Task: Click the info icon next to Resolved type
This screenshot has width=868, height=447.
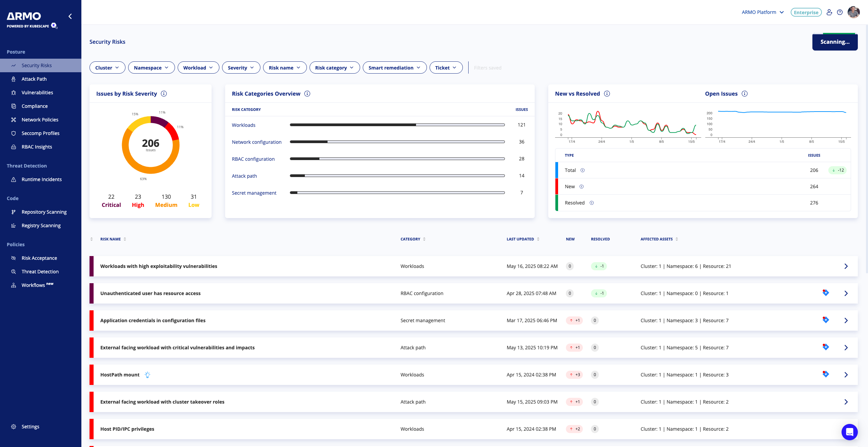Action: (592, 203)
